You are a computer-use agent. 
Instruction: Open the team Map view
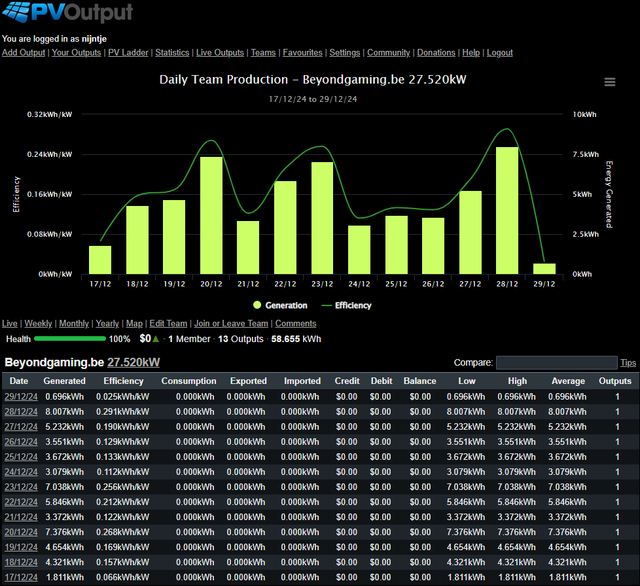pos(134,324)
